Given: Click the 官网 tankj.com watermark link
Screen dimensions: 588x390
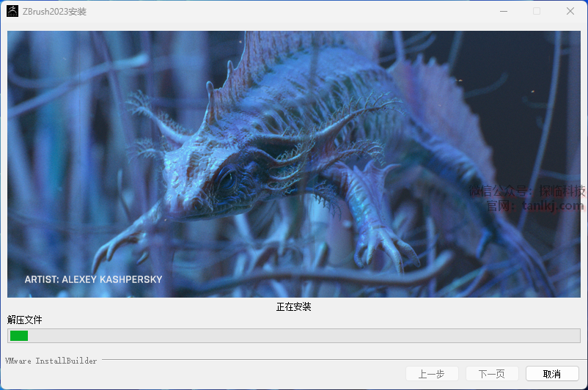Looking at the screenshot, I should [534, 205].
